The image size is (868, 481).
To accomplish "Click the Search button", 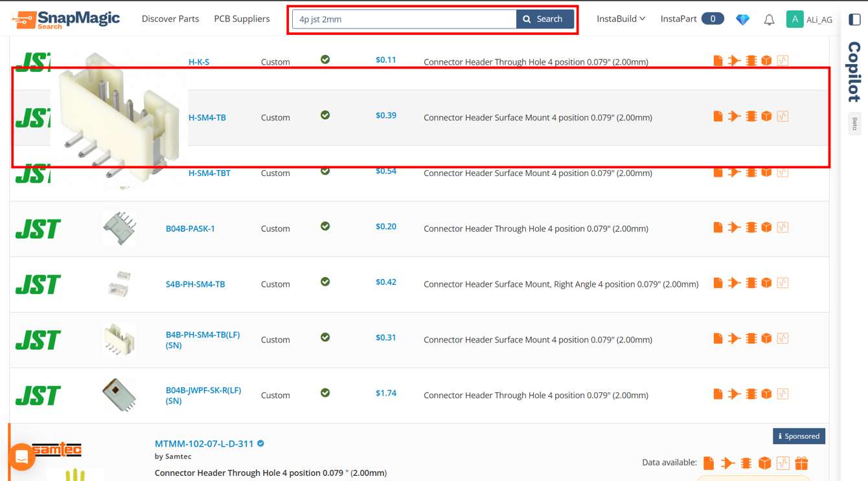I will (545, 19).
